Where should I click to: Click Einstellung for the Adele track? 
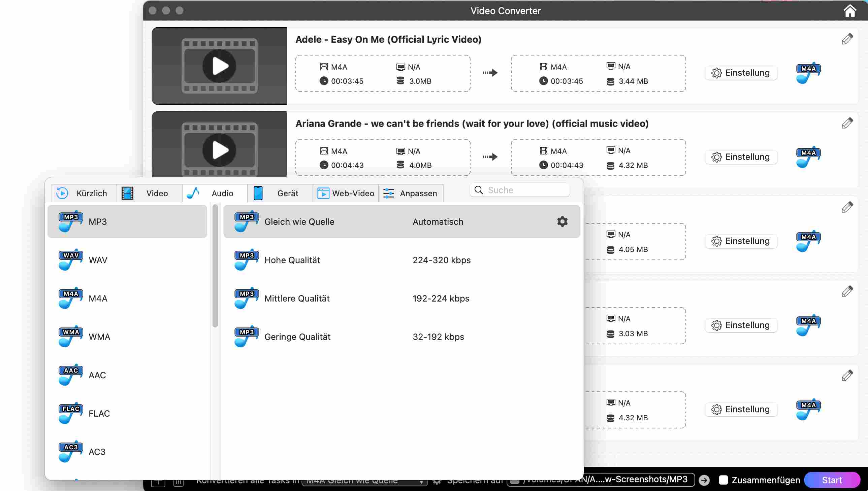click(x=741, y=73)
